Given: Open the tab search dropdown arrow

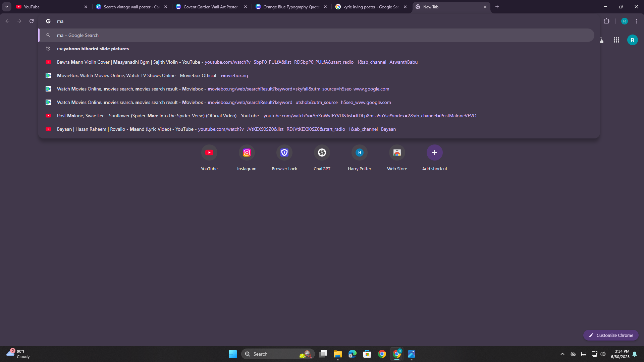Looking at the screenshot, I should tap(7, 7).
